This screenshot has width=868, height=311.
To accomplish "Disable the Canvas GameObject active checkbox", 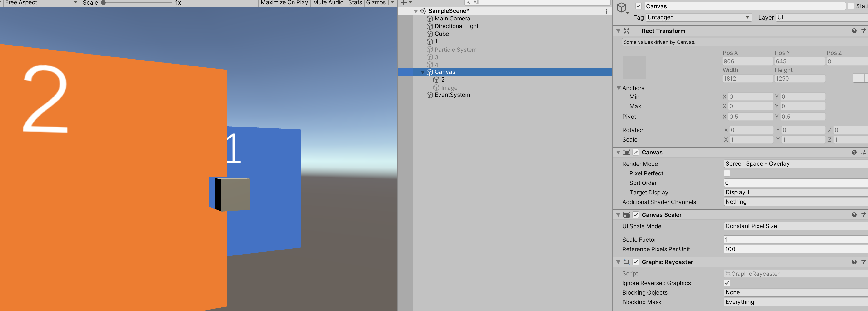I will click(x=638, y=6).
